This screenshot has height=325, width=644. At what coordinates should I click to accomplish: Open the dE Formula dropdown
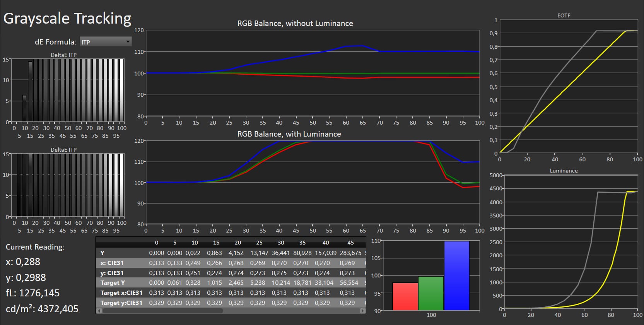[102, 42]
